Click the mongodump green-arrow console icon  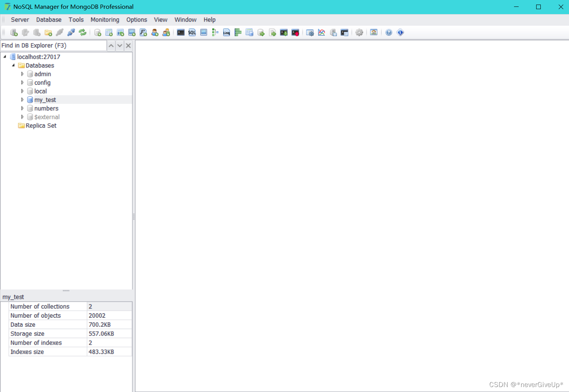click(x=284, y=32)
